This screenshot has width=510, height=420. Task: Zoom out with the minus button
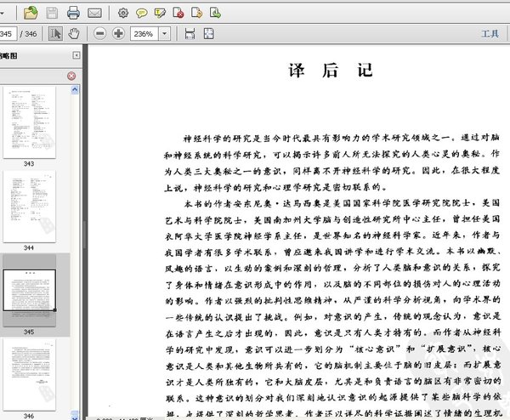[99, 33]
